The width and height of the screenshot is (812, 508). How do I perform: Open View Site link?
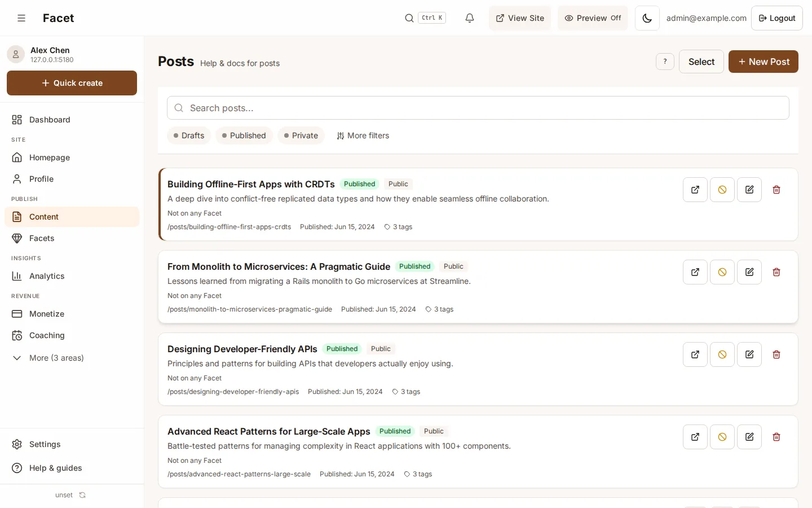click(x=520, y=18)
